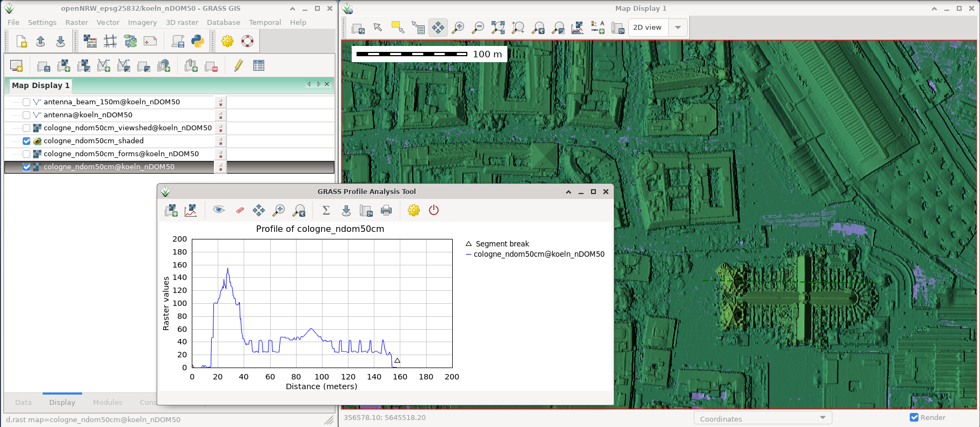Viewport: 980px width, 427px height.
Task: Open the graphical modeler icon
Action: tap(130, 41)
